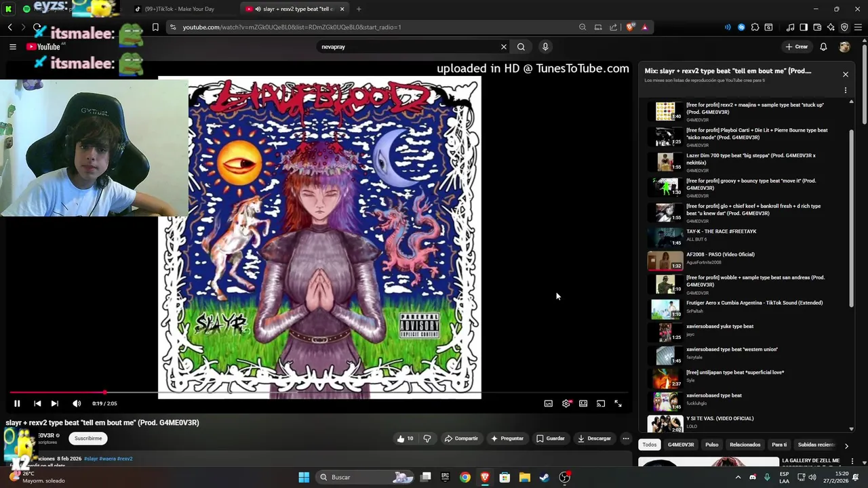Select the Todos filter chip

(x=650, y=445)
